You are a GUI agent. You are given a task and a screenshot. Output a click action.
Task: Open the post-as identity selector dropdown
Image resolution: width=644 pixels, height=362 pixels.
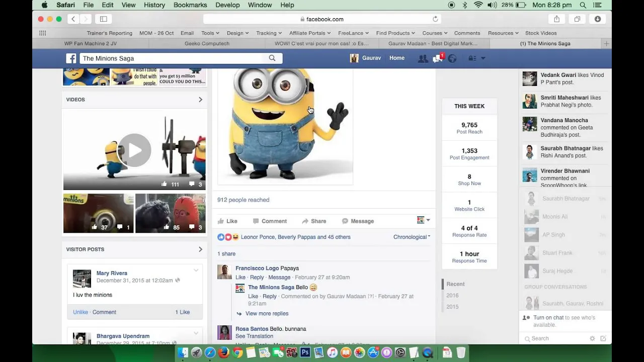(x=424, y=220)
